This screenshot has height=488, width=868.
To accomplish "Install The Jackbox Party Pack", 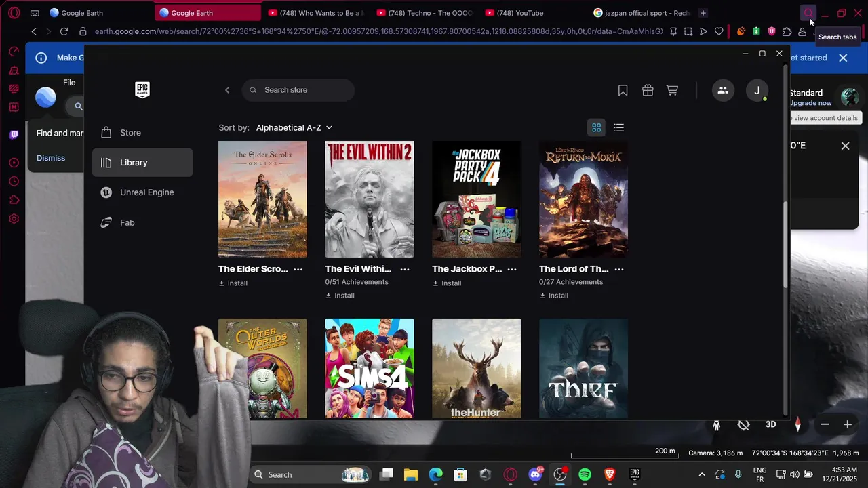I will click(447, 283).
